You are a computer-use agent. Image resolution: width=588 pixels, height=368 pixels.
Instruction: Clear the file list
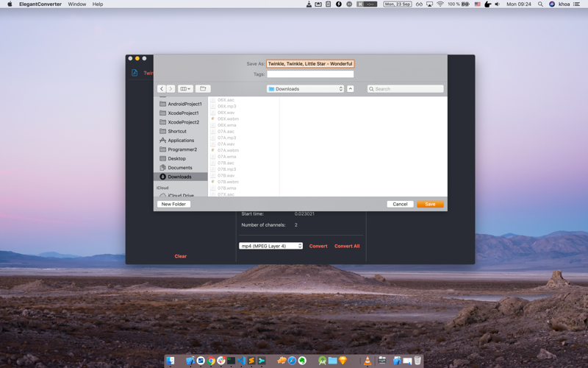point(180,256)
